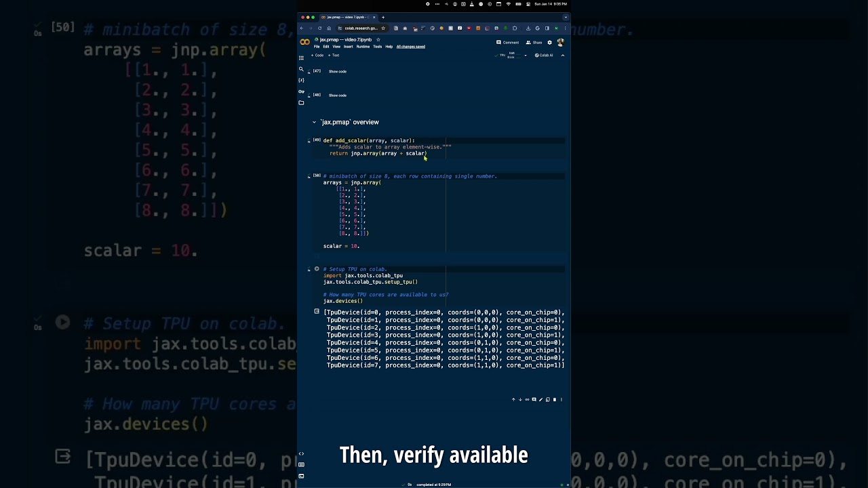Show code for cell 47

pyautogui.click(x=338, y=71)
